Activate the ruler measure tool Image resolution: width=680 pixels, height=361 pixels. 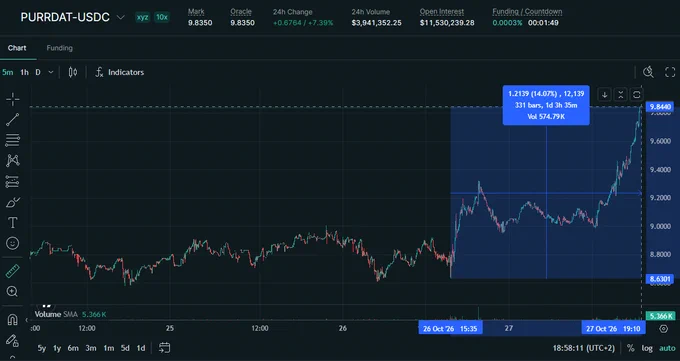[x=13, y=271]
